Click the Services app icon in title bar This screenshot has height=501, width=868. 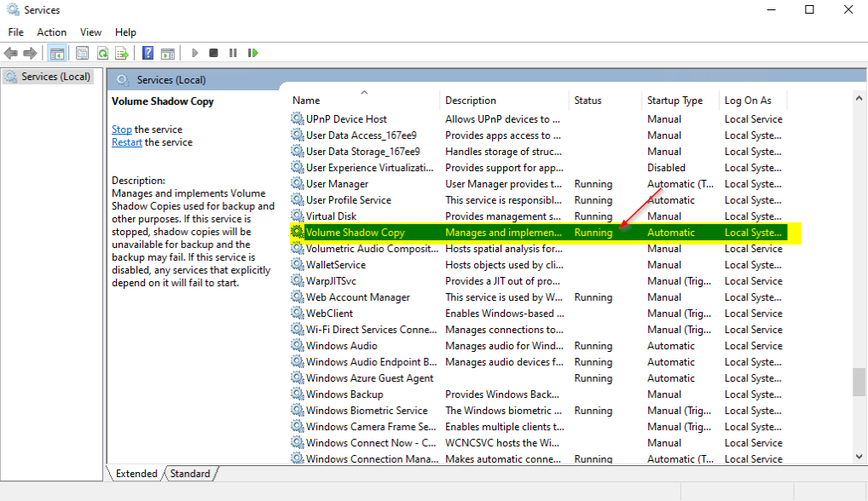[x=13, y=9]
